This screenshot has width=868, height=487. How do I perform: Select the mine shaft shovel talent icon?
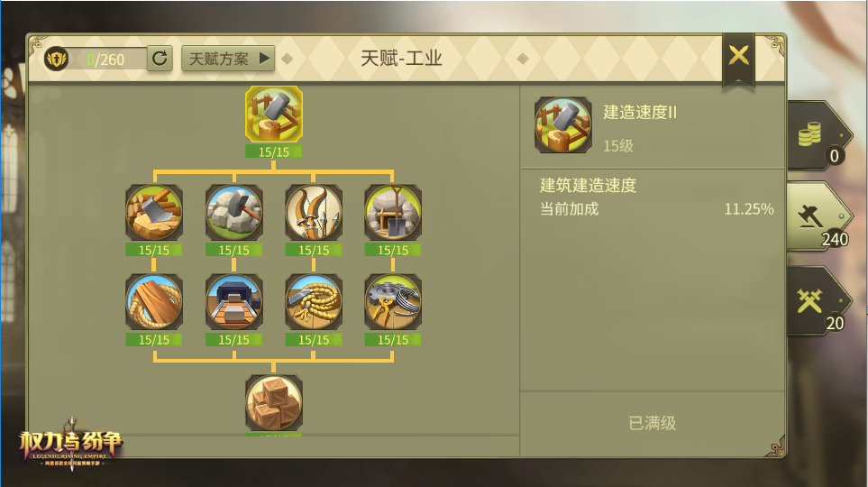[x=393, y=213]
